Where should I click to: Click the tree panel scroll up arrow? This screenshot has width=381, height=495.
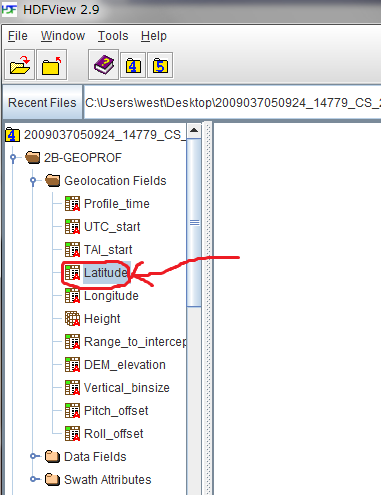194,131
